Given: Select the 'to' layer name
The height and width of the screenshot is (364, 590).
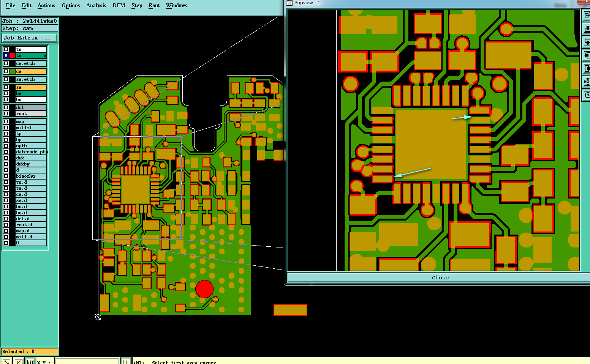Looking at the screenshot, I should [31, 49].
